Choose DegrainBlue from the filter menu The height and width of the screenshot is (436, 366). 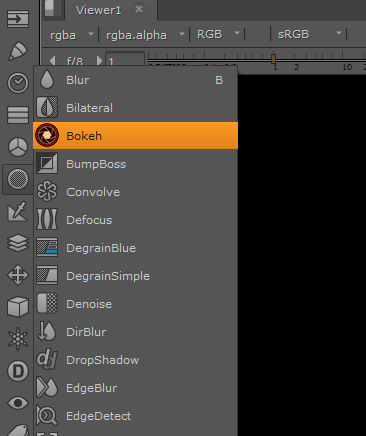[x=136, y=248]
